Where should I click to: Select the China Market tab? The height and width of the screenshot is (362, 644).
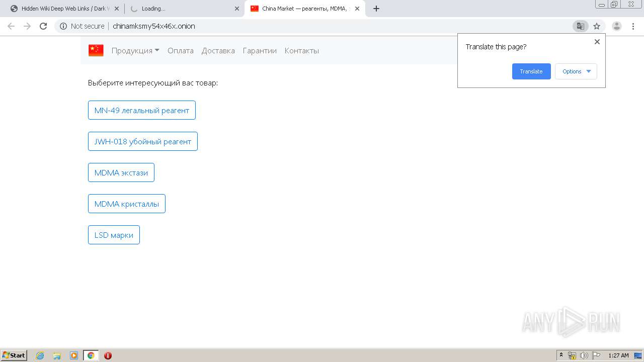tap(304, 9)
